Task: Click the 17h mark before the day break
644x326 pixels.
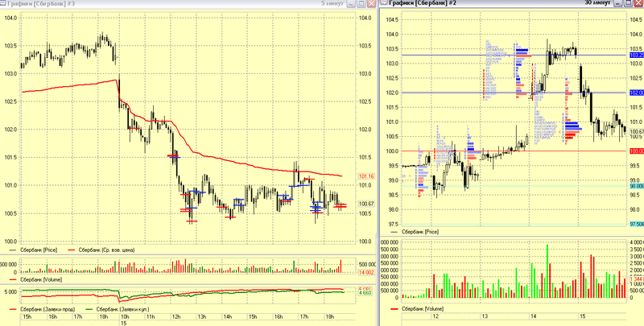Action: coord(77,316)
